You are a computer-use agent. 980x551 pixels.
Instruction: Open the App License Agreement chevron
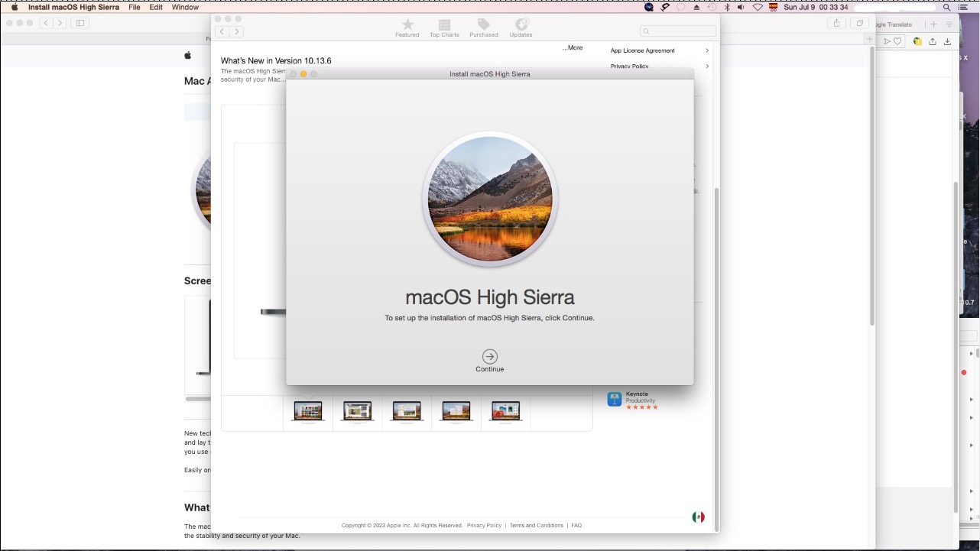tap(707, 50)
